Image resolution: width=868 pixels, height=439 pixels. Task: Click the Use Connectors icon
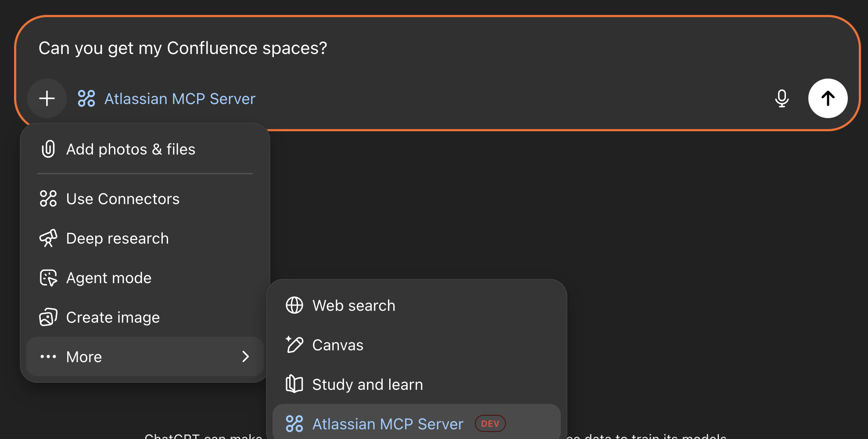pyautogui.click(x=48, y=198)
